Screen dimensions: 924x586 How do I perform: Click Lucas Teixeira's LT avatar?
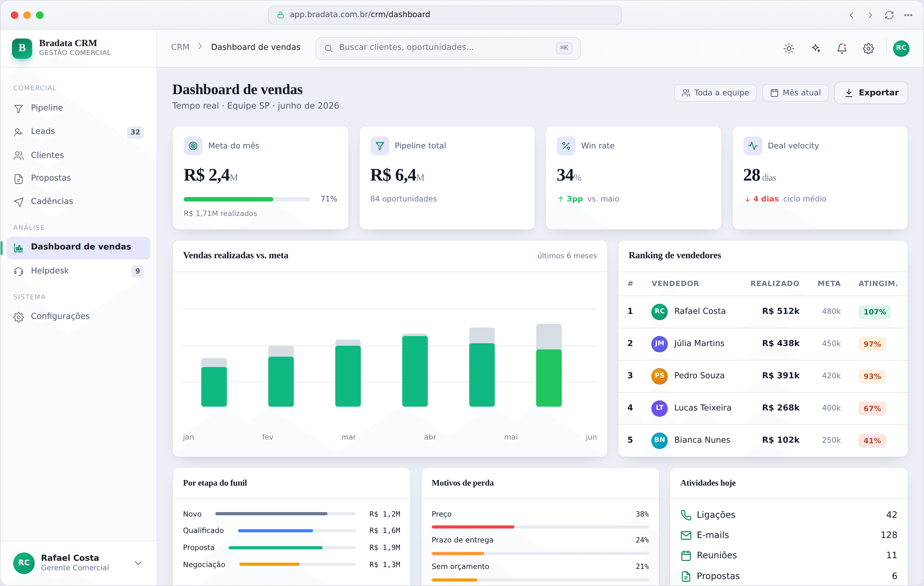coord(659,408)
